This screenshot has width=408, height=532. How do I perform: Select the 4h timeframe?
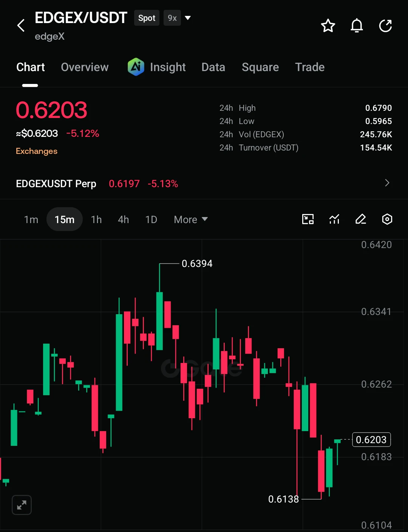coord(124,219)
